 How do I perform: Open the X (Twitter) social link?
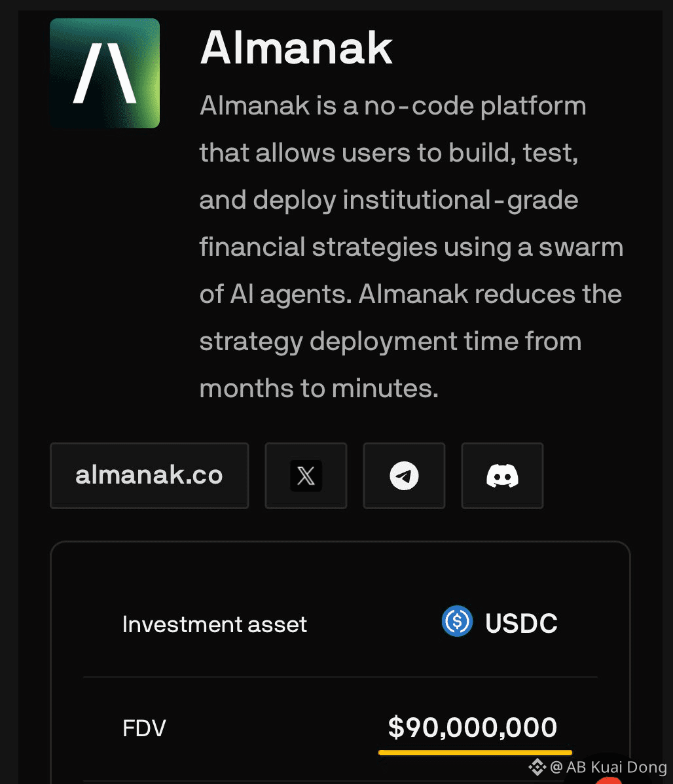point(306,476)
